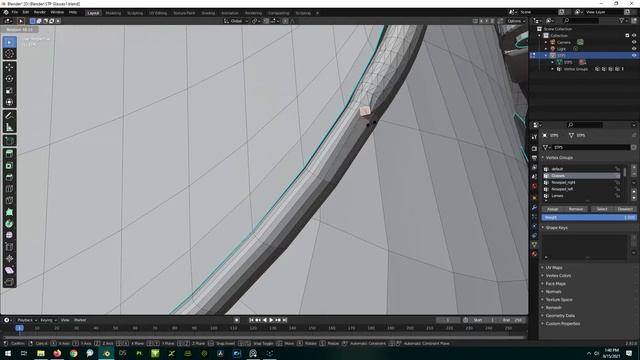Select the Bevel tool
Image resolution: width=640 pixels, height=360 pixels.
[9, 177]
